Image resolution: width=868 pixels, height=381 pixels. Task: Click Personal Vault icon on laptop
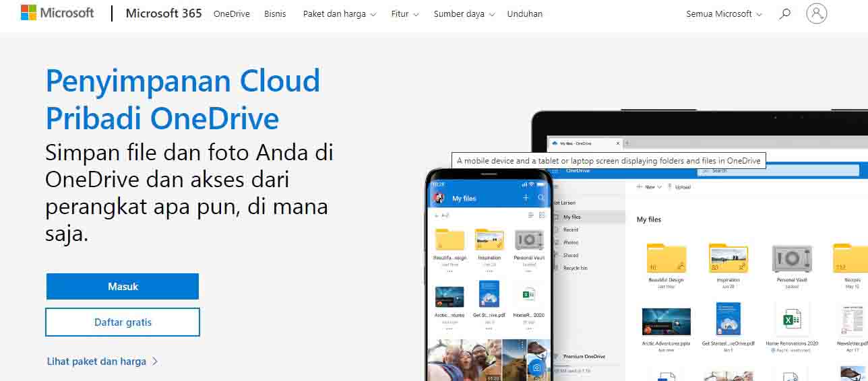click(792, 258)
